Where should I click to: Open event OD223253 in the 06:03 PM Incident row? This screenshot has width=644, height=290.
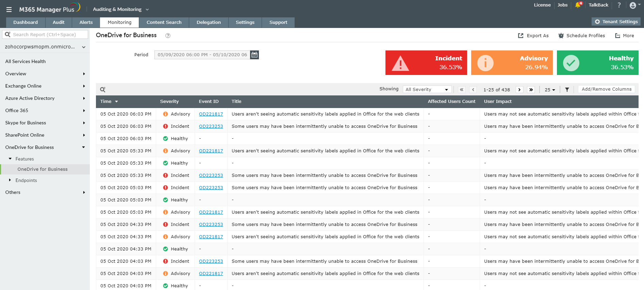211,126
